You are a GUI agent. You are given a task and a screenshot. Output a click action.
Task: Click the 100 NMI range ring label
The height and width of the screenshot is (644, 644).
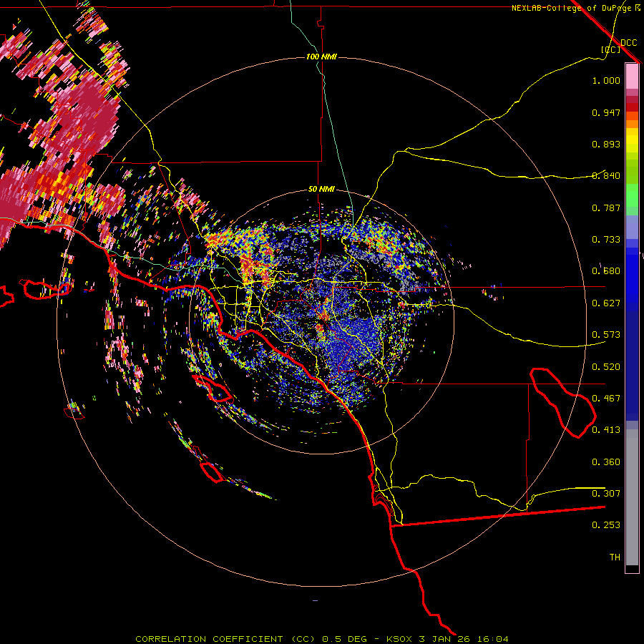click(x=321, y=57)
